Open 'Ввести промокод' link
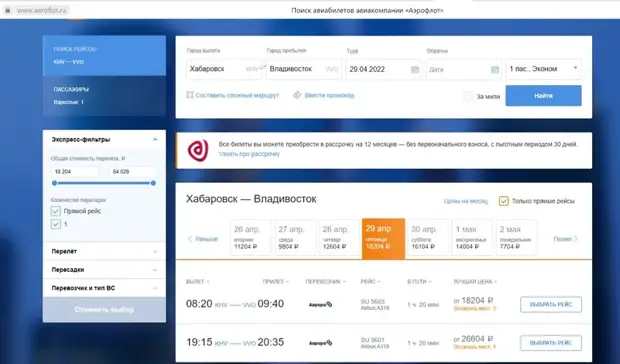The width and height of the screenshot is (620, 364). pos(329,95)
